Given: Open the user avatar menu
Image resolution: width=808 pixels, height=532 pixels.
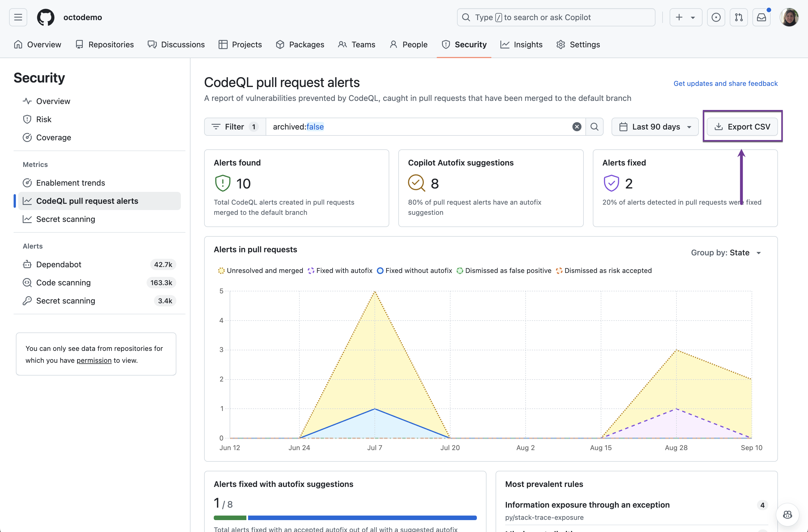Looking at the screenshot, I should click(x=789, y=17).
